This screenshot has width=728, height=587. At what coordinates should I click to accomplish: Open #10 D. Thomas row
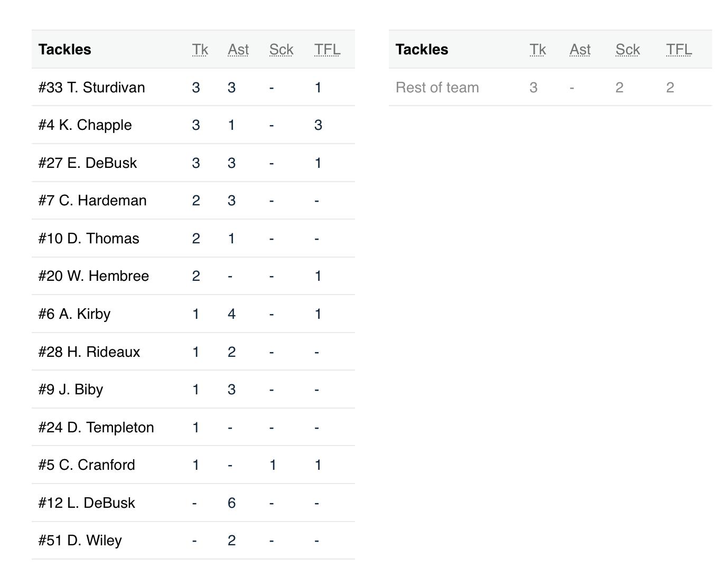[x=89, y=239]
